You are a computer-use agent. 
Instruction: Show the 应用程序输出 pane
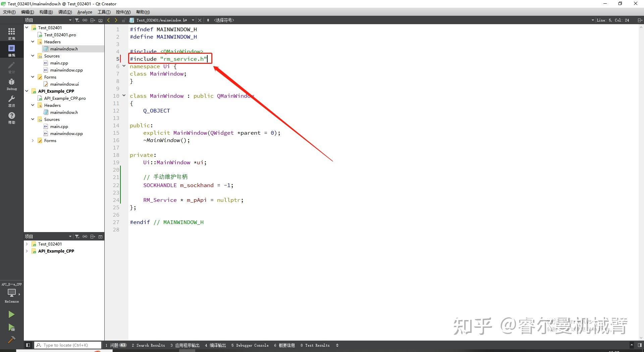[x=185, y=345]
